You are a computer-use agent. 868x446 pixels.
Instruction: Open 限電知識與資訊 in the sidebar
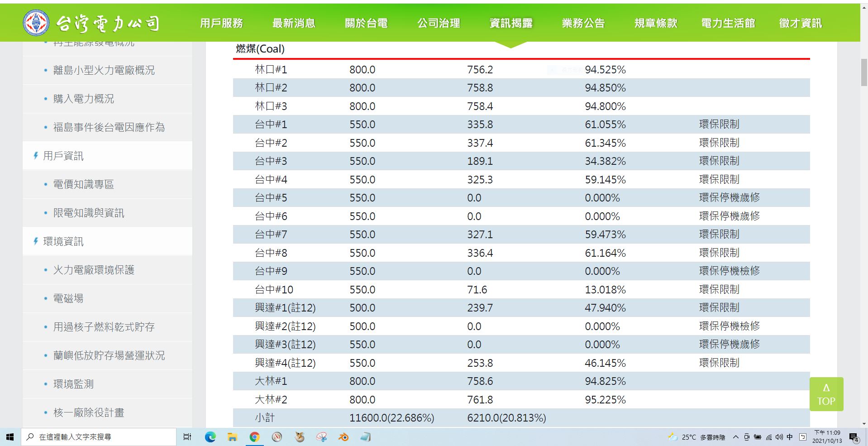pyautogui.click(x=89, y=213)
